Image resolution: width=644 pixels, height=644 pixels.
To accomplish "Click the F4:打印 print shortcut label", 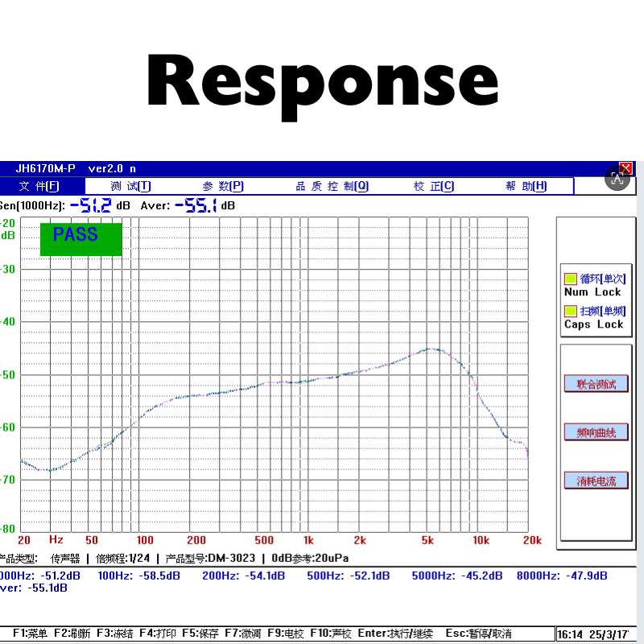I will coord(158,634).
